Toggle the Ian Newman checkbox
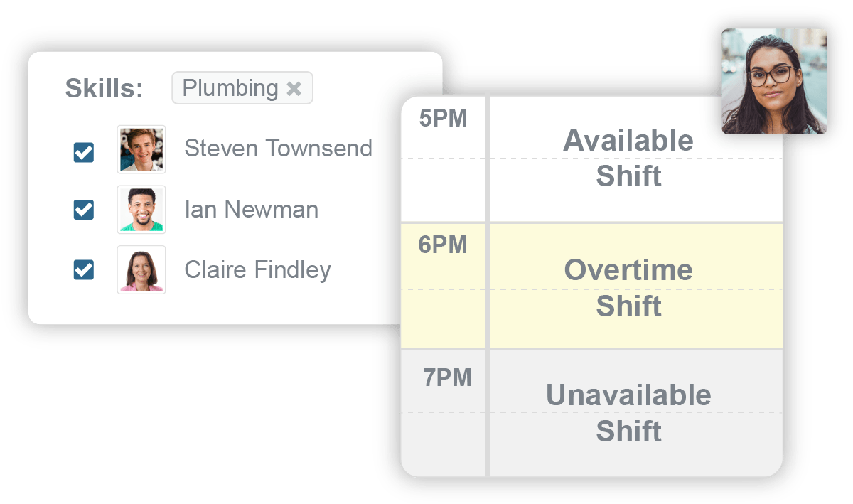The image size is (853, 504). pyautogui.click(x=84, y=210)
